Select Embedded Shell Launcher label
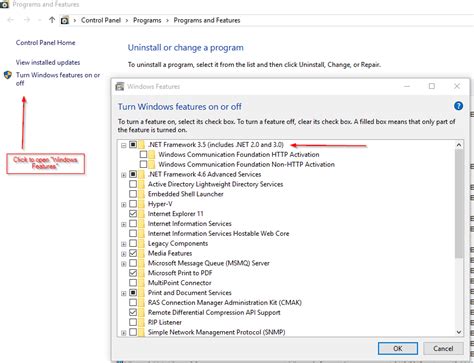This screenshot has width=474, height=363. click(x=186, y=194)
